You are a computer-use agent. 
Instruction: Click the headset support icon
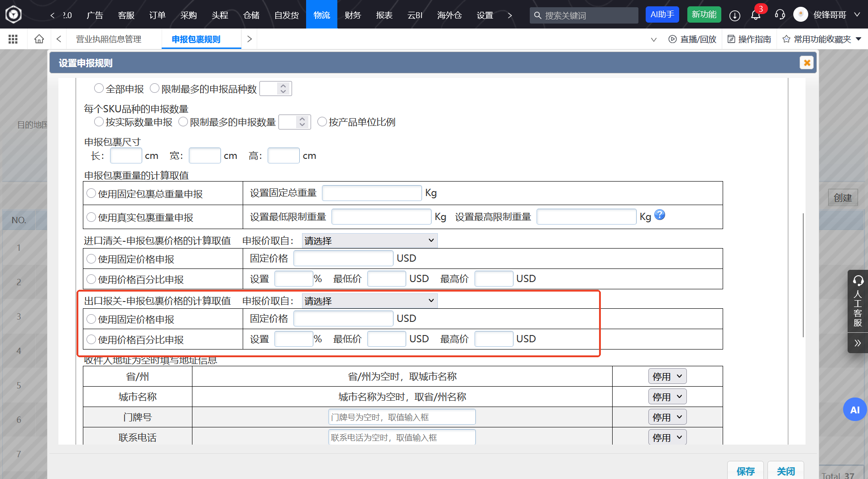(779, 15)
